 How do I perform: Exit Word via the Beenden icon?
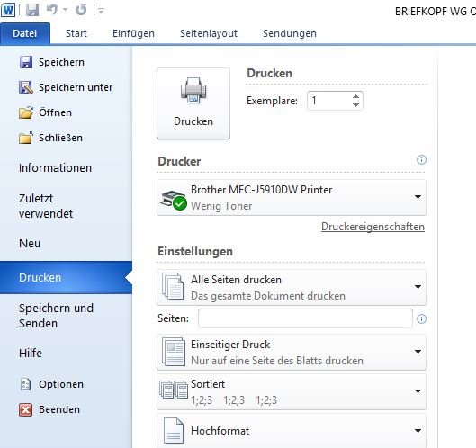(26, 409)
